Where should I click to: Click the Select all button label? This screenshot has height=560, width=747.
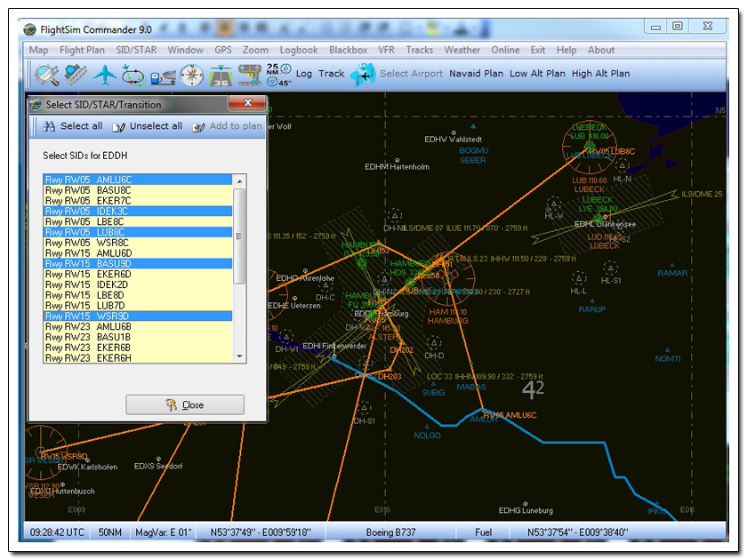tap(81, 126)
